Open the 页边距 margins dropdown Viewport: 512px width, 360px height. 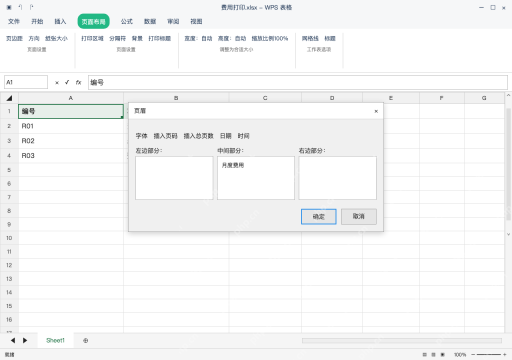14,39
